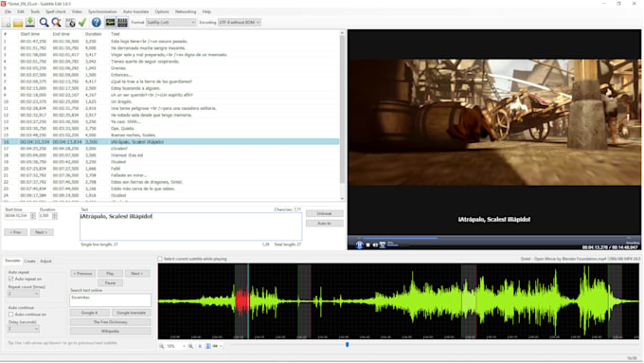This screenshot has width=644, height=363.
Task: Click the Unbreak button
Action: click(x=324, y=213)
